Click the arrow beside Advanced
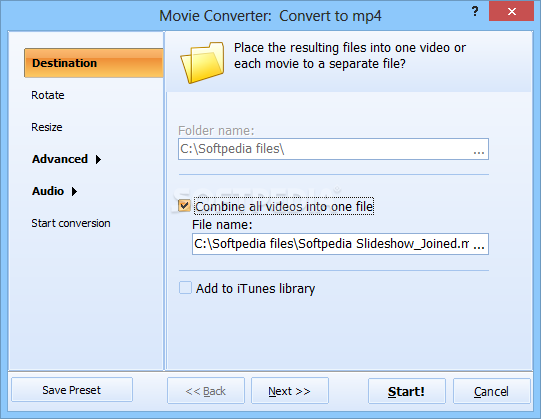 point(98,159)
